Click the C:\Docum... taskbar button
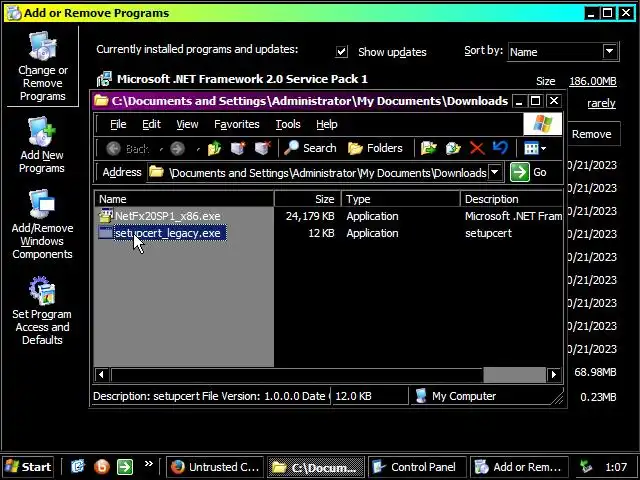 316,467
